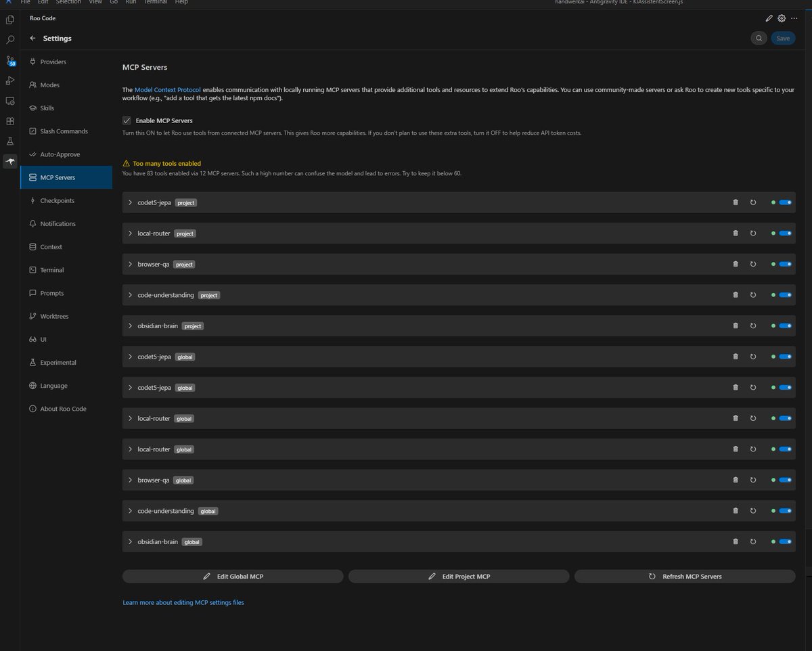Viewport: 812px width, 651px height.
Task: Go back with the Settings arrow
Action: (x=32, y=39)
